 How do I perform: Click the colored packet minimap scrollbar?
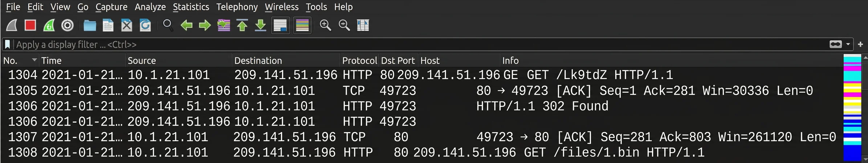point(852,108)
